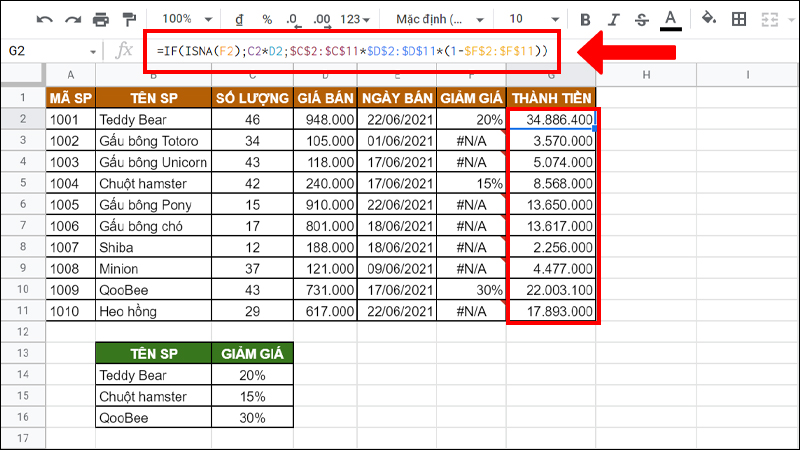The width and height of the screenshot is (800, 450).
Task: Open the 123 number format dropdown
Action: click(355, 19)
